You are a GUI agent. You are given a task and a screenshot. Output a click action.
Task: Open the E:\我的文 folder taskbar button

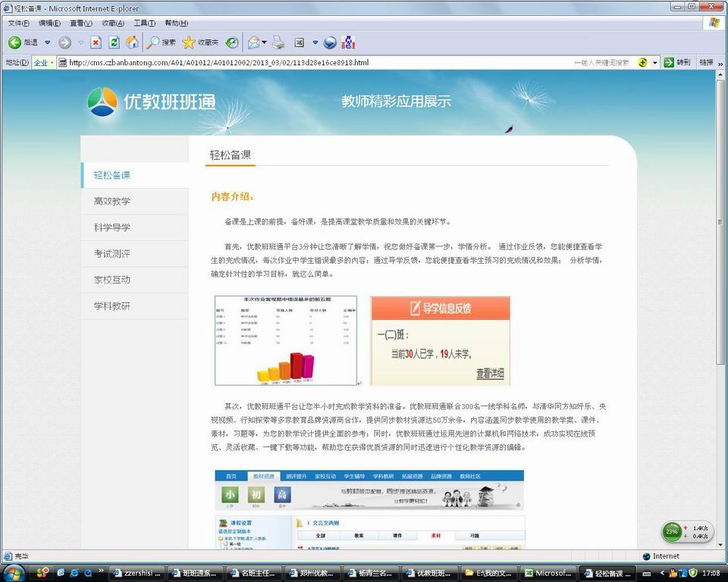[x=488, y=573]
